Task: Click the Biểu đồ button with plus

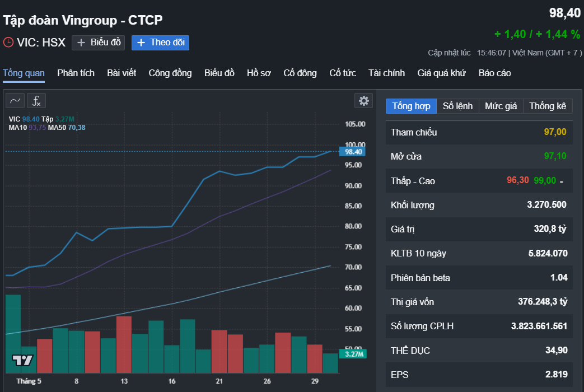Action: click(x=99, y=43)
